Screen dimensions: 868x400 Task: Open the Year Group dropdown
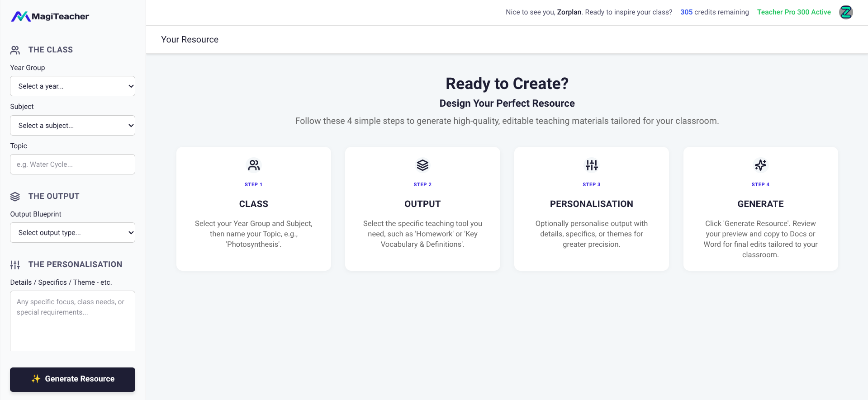(x=72, y=86)
